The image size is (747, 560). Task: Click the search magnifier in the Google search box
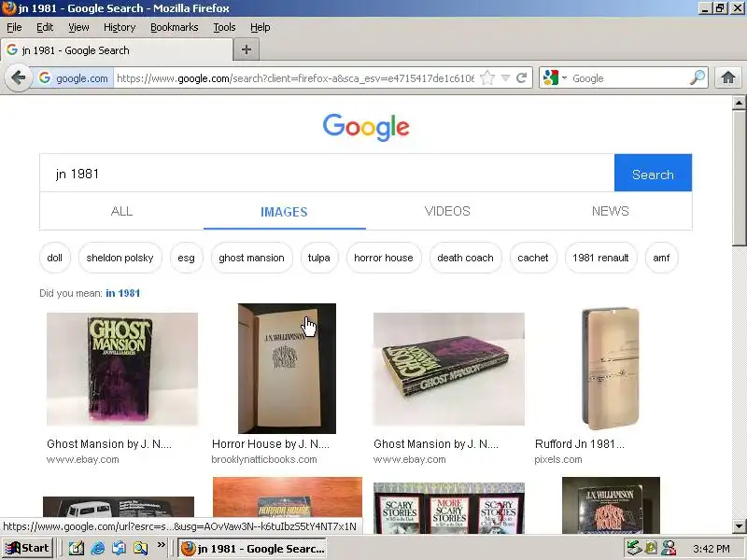pos(698,77)
